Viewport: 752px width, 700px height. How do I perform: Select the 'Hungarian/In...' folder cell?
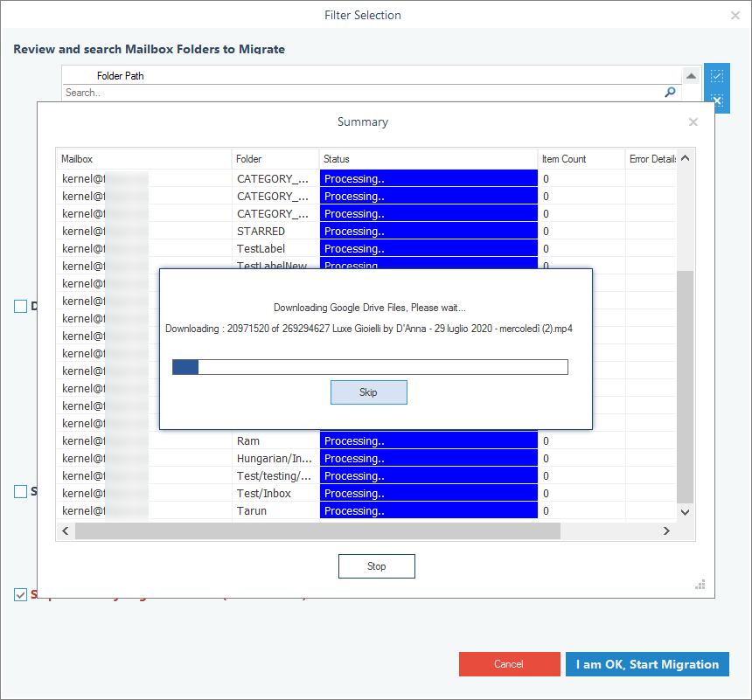point(275,459)
